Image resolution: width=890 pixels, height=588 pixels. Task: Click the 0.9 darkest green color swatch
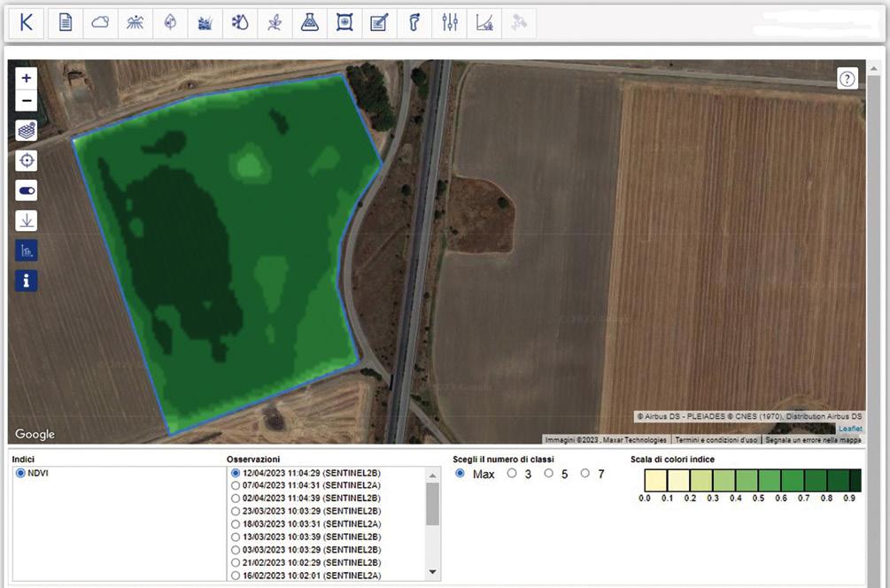pyautogui.click(x=855, y=481)
